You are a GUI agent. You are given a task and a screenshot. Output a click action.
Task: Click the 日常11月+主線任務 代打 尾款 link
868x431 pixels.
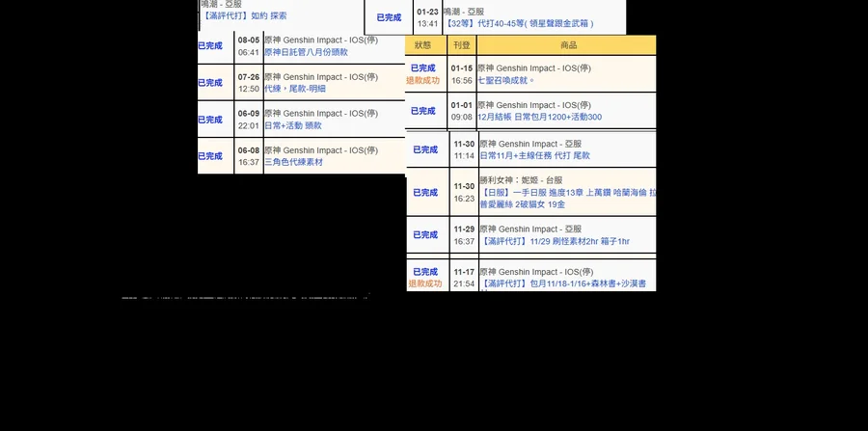tap(534, 155)
